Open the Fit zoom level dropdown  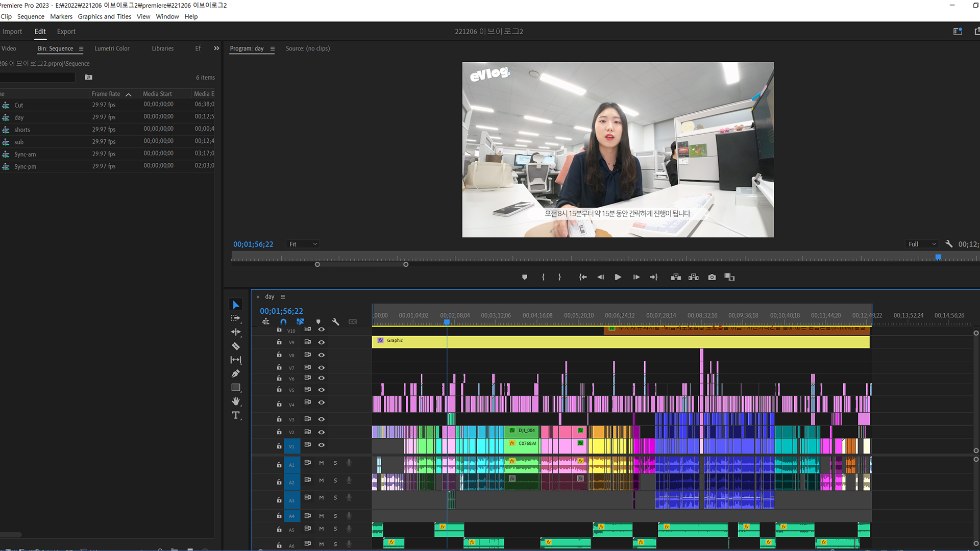click(302, 244)
